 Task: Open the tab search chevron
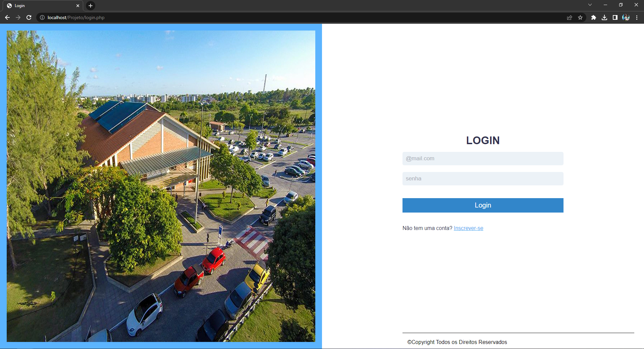tap(590, 5)
